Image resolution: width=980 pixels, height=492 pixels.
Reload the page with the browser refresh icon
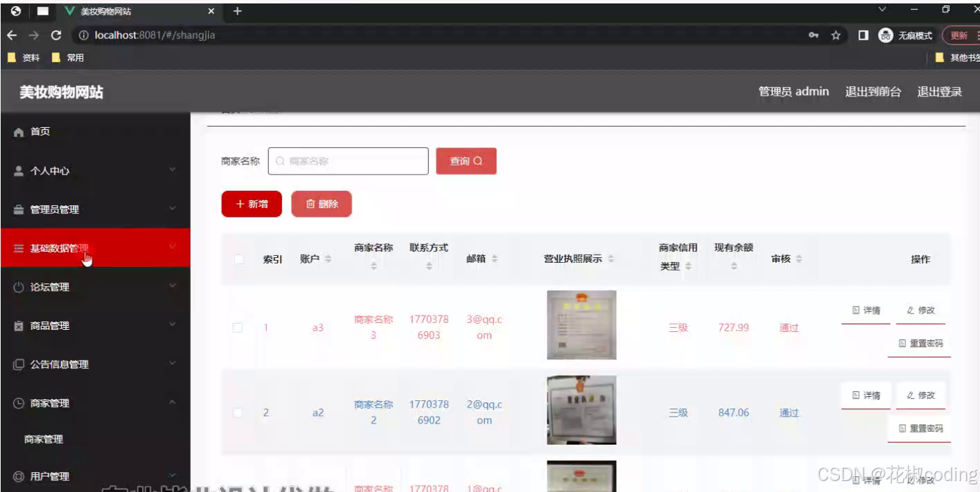56,36
